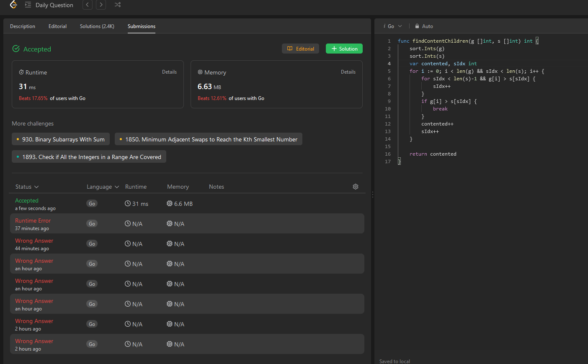
Task: Click the LeetCode logo icon
Action: 13,5
